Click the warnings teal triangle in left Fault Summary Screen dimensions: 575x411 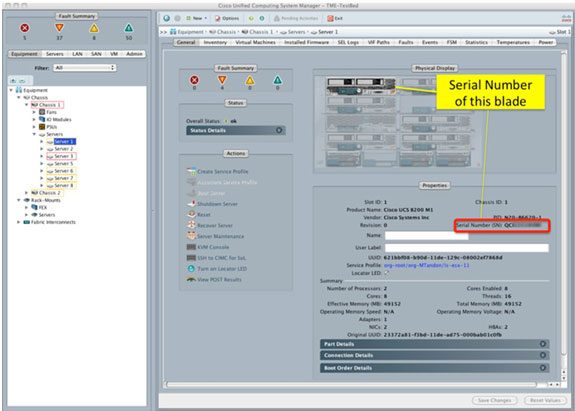click(129, 28)
